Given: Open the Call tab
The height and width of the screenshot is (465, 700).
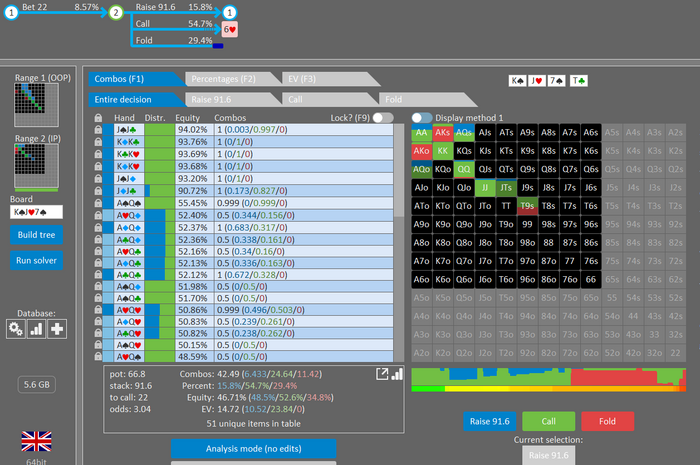Looking at the screenshot, I should click(329, 100).
